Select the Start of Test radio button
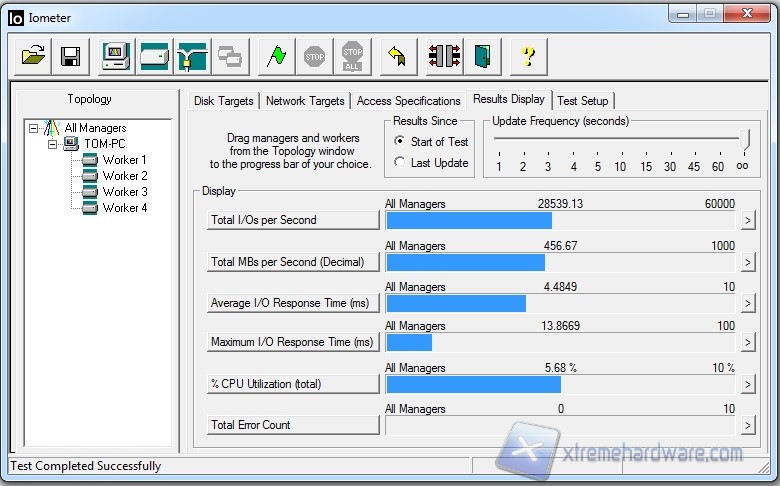 click(x=400, y=141)
